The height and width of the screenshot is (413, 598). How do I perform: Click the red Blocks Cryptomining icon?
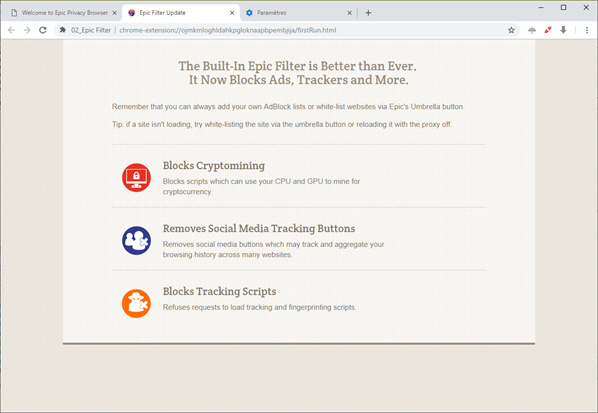[x=136, y=178]
